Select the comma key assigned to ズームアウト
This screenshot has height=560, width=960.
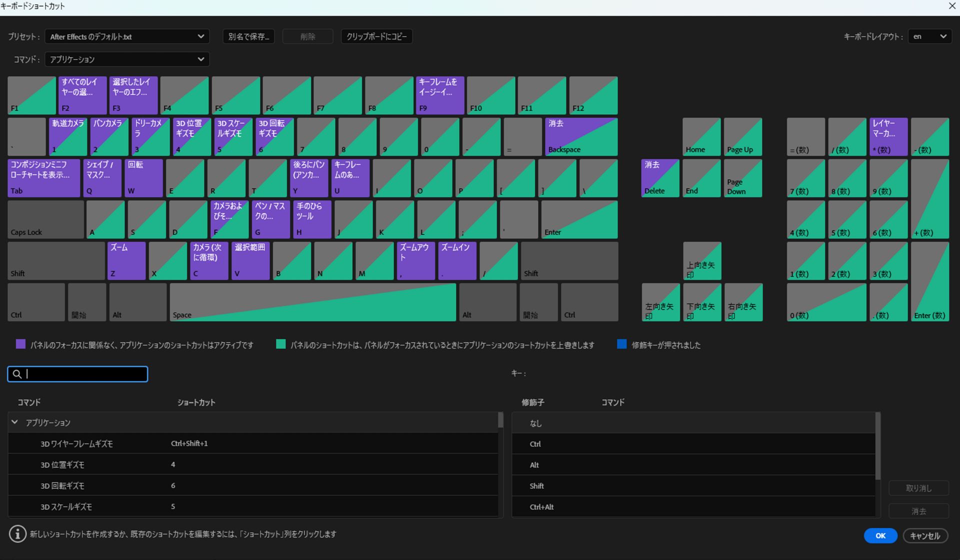coord(415,260)
